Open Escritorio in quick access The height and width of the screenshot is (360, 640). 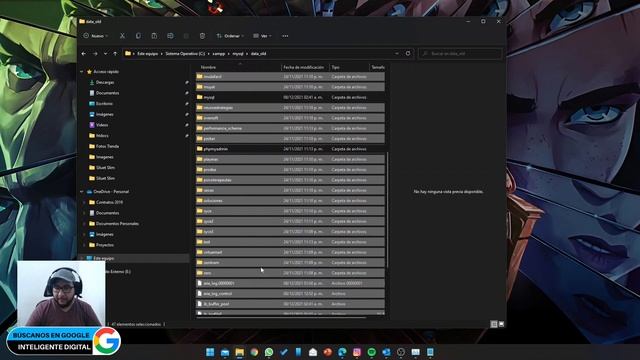(104, 103)
